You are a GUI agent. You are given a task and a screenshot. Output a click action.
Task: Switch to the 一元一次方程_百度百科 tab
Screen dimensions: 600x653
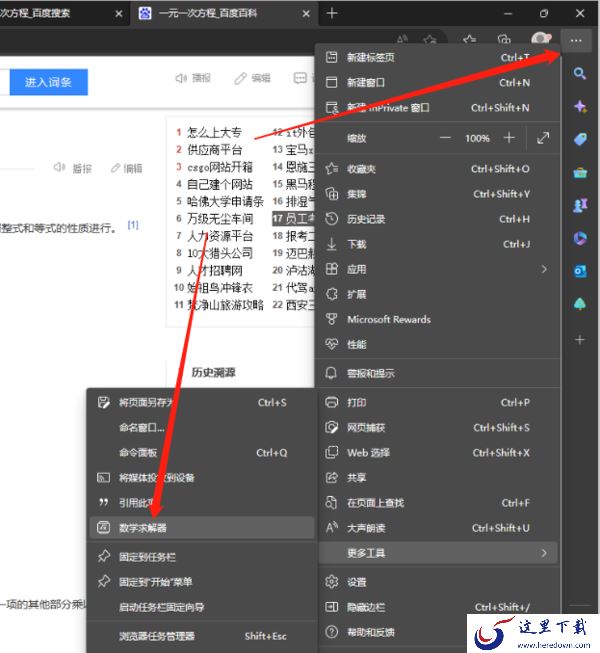pyautogui.click(x=224, y=14)
